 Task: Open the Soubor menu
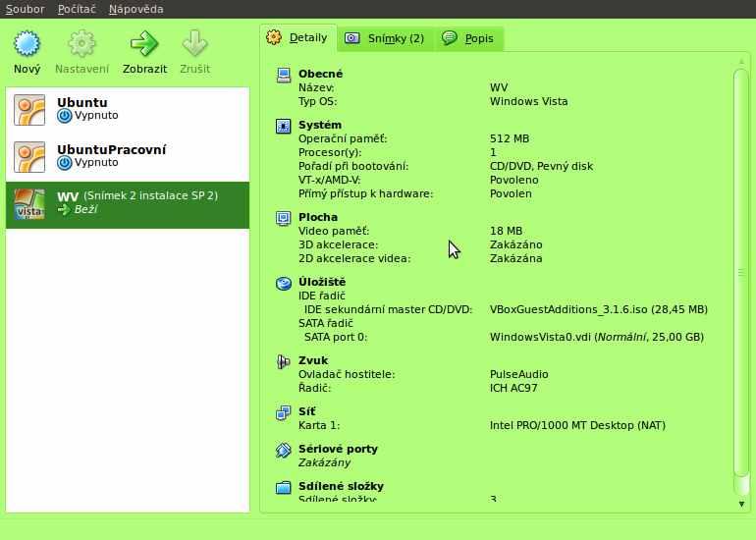click(x=26, y=9)
